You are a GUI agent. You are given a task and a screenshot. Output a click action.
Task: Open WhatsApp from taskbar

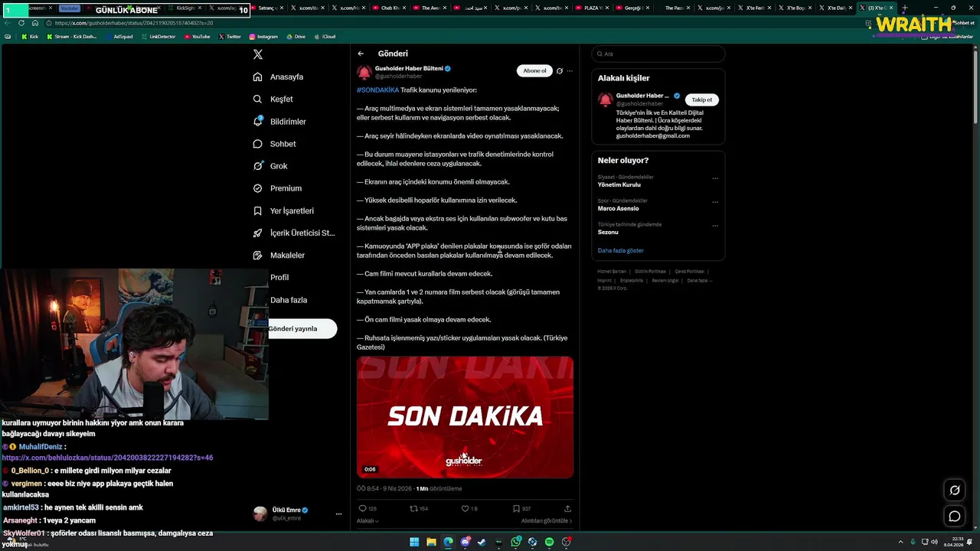point(516,542)
